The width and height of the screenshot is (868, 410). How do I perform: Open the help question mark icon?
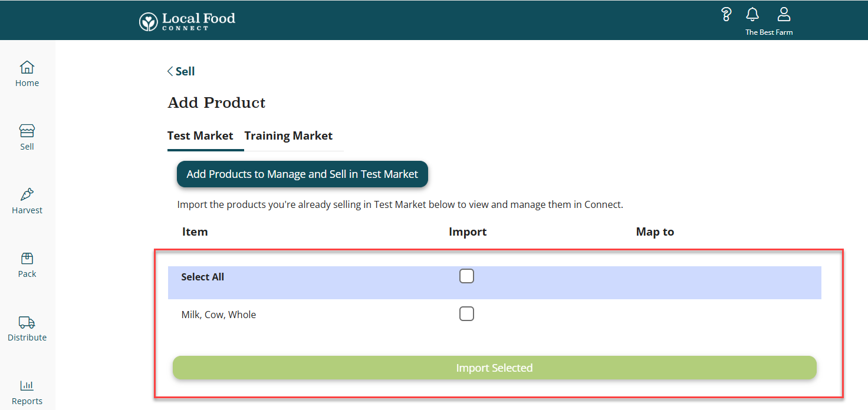726,15
